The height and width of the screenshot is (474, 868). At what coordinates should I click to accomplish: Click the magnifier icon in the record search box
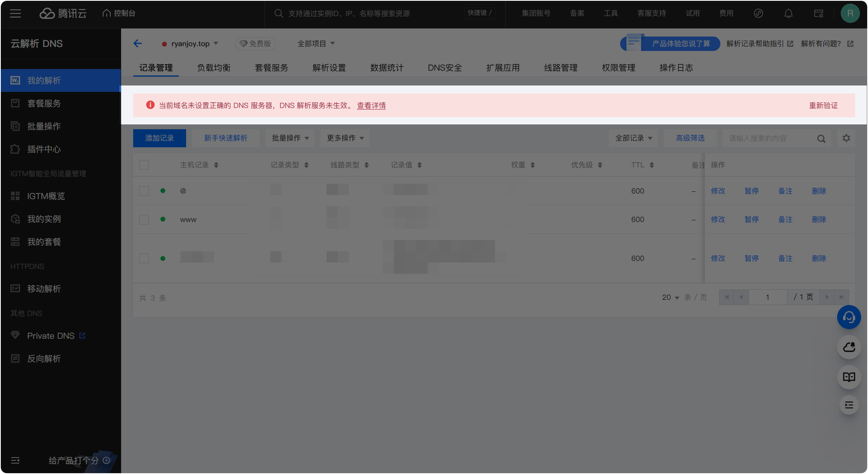tap(821, 138)
